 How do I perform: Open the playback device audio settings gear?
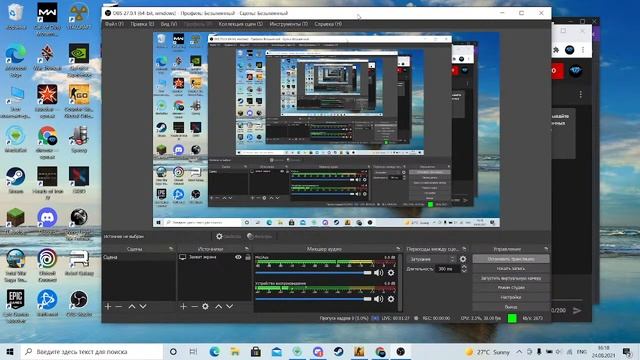click(391, 299)
